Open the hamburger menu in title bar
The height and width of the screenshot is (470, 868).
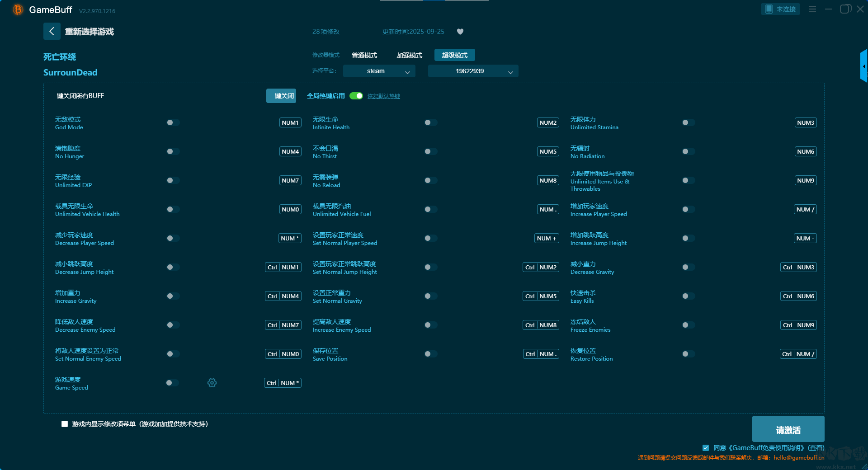point(812,9)
